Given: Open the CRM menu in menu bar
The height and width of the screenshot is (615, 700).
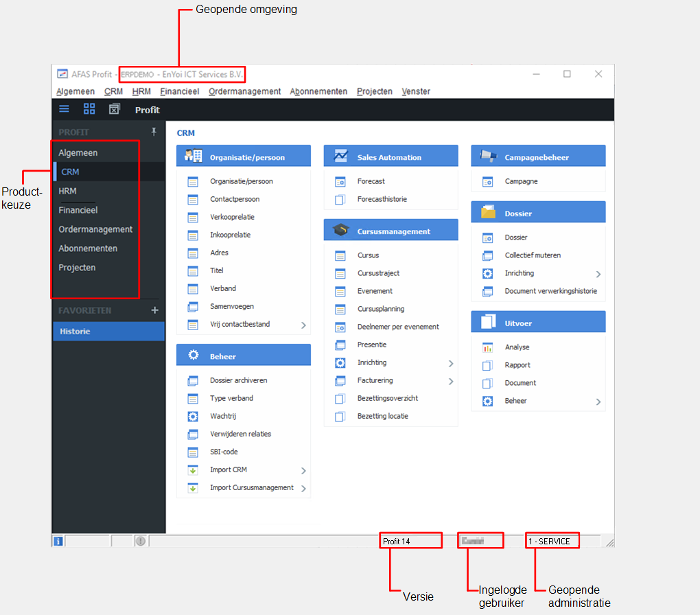Looking at the screenshot, I should 113,91.
